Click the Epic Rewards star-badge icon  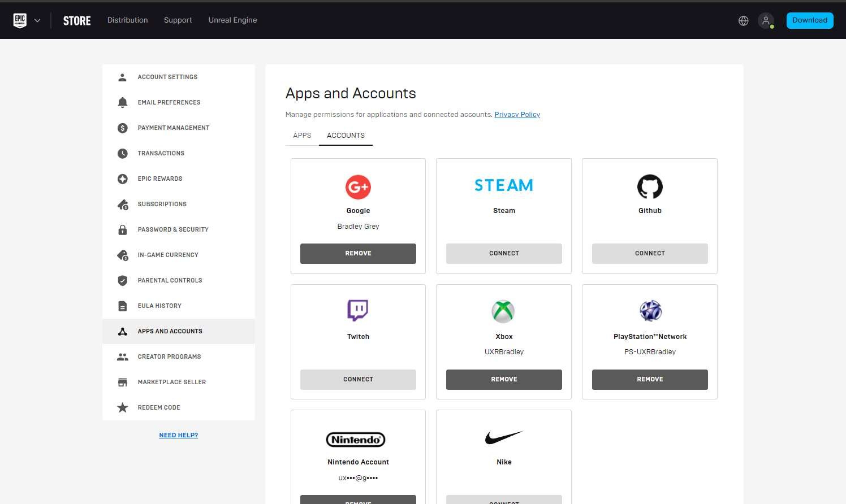click(122, 179)
